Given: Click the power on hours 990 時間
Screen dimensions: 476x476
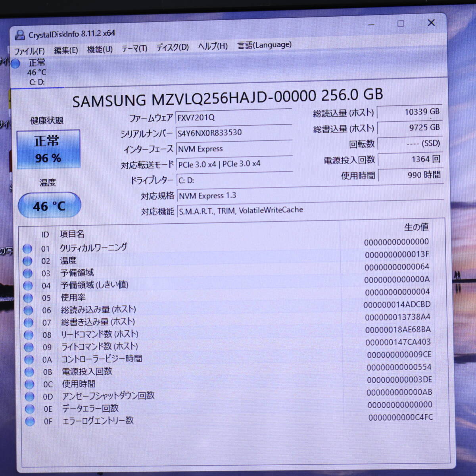Looking at the screenshot, I should pos(411,175).
